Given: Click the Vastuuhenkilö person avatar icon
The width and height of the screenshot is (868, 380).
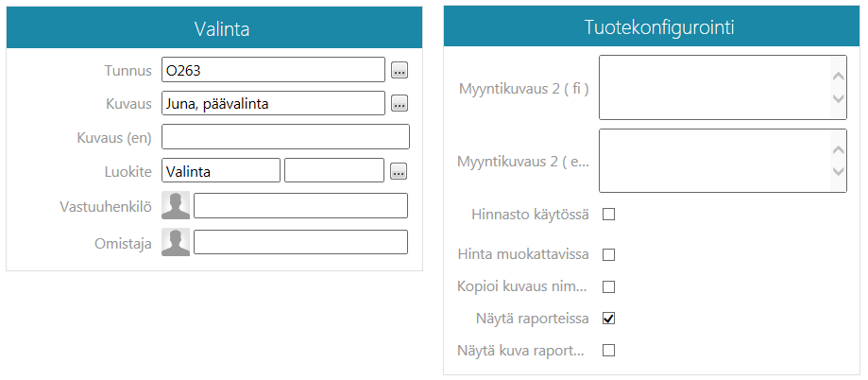Looking at the screenshot, I should pyautogui.click(x=176, y=206).
